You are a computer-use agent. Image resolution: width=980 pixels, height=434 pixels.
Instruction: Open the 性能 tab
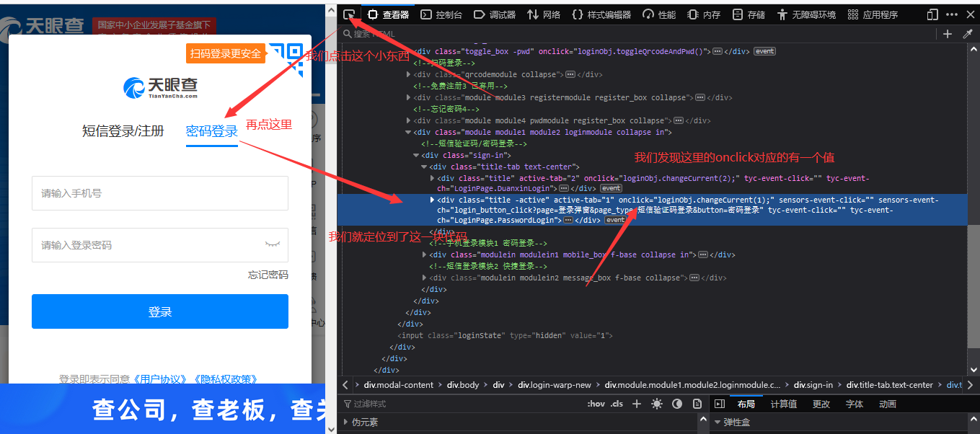point(659,14)
